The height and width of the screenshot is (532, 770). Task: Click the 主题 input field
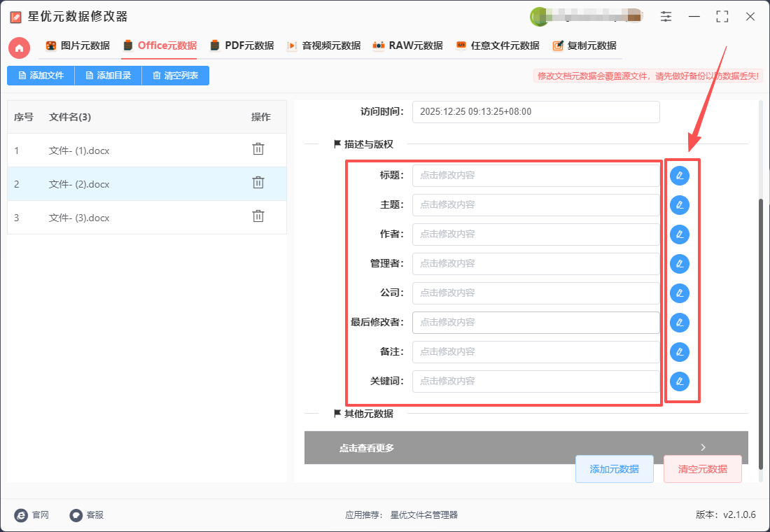pyautogui.click(x=535, y=205)
